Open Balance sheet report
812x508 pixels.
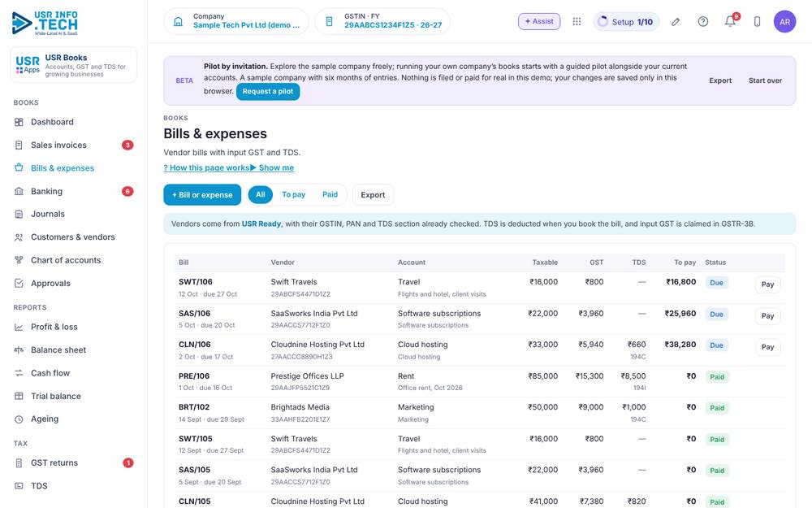[74, 350]
